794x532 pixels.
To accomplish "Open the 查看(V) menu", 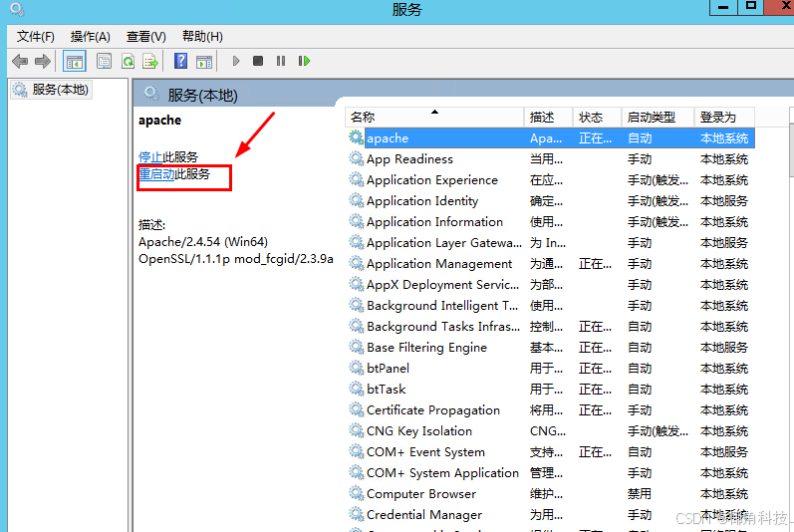I will (x=145, y=37).
